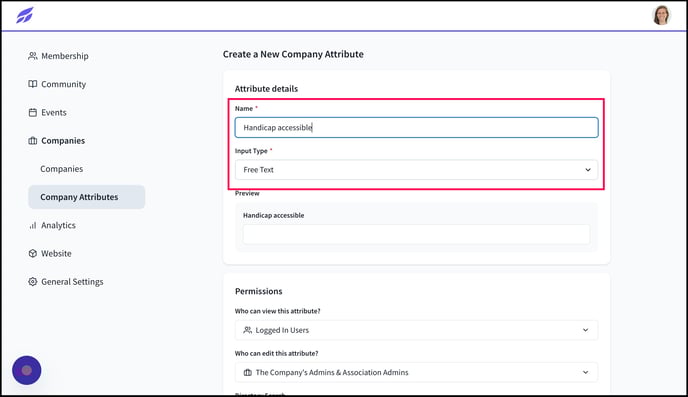
Task: Click the Name field label
Action: [x=244, y=108]
